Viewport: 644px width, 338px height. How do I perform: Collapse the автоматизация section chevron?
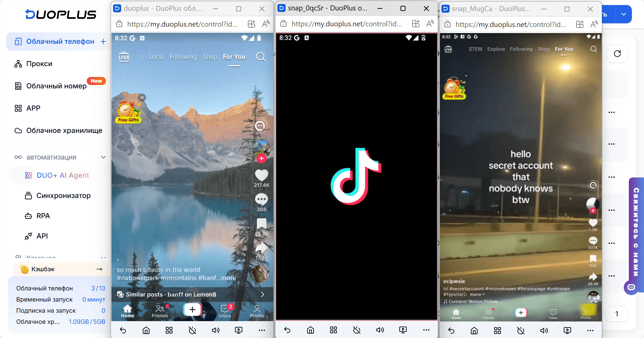click(x=103, y=157)
